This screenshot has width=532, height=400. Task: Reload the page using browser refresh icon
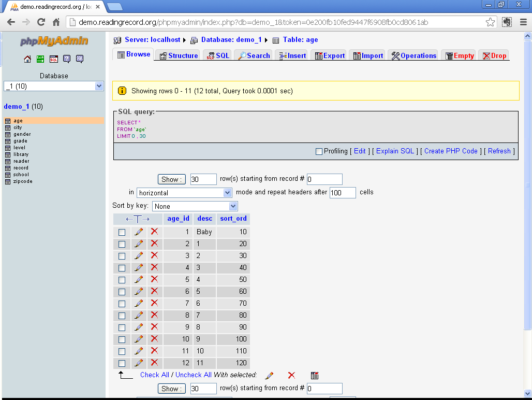41,22
